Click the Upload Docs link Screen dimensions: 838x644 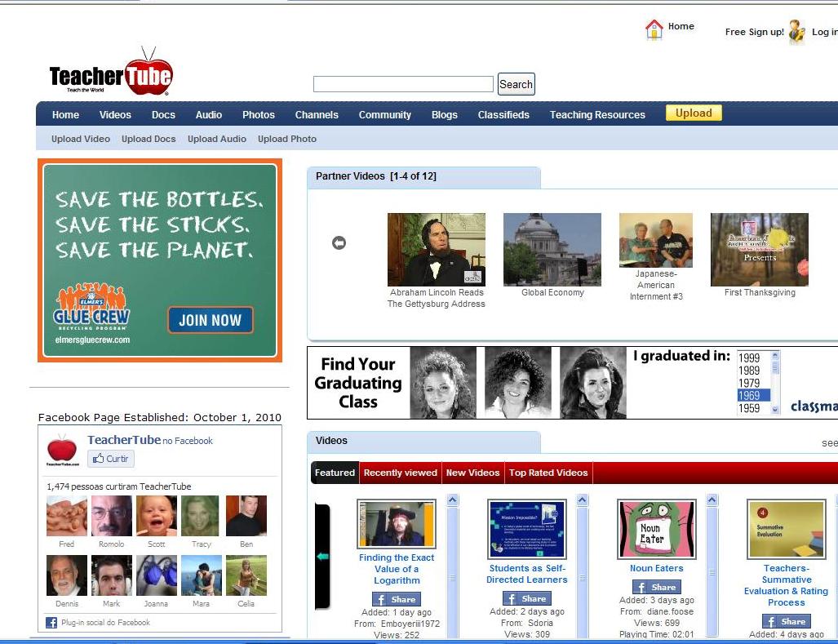coord(149,139)
